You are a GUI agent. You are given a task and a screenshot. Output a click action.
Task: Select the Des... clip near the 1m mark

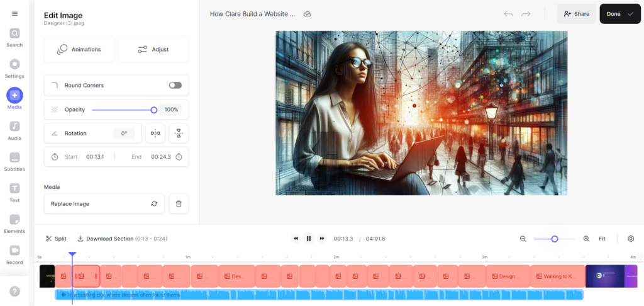tap(236, 276)
